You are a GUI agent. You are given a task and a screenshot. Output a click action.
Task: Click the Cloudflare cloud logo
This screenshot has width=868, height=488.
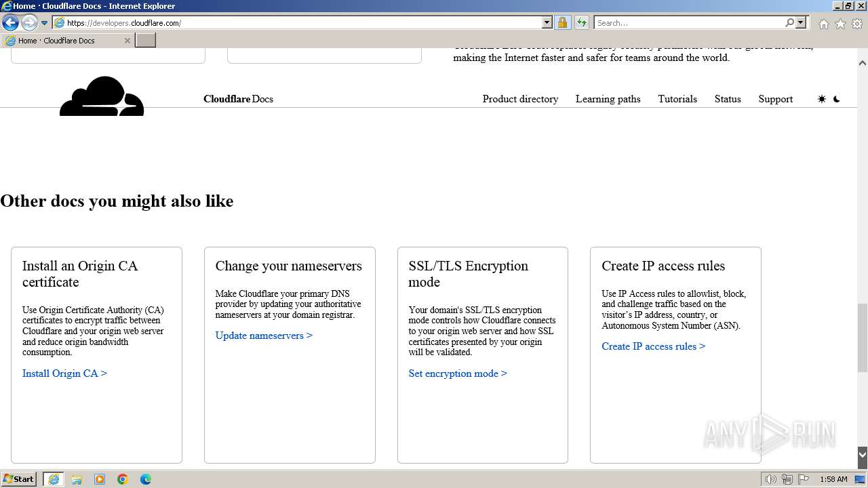click(102, 96)
